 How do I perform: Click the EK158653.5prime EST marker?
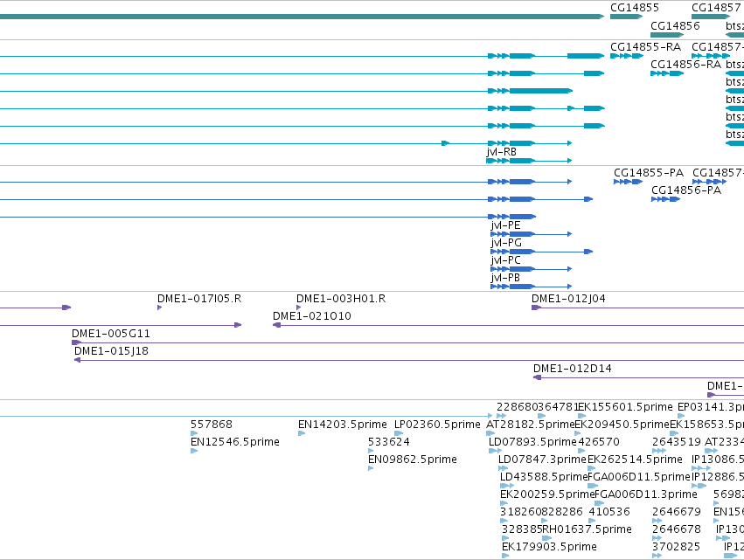click(x=674, y=433)
